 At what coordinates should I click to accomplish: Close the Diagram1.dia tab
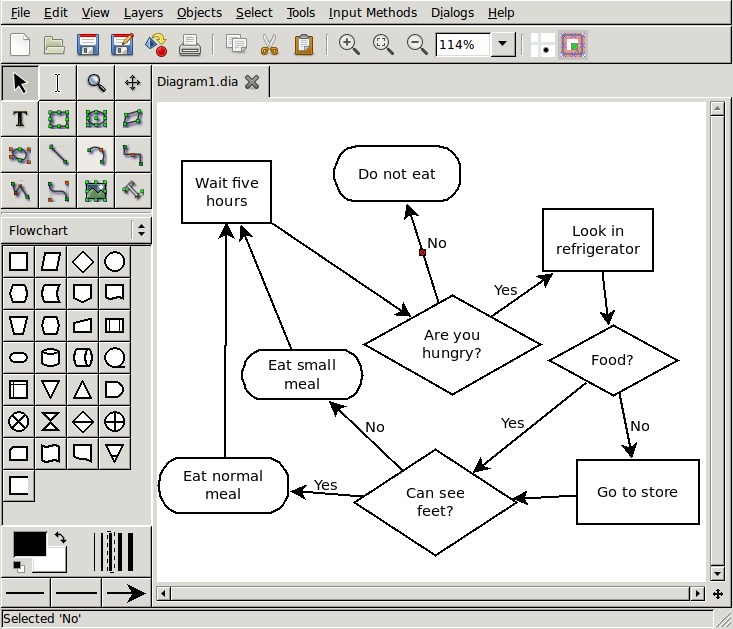tap(252, 82)
